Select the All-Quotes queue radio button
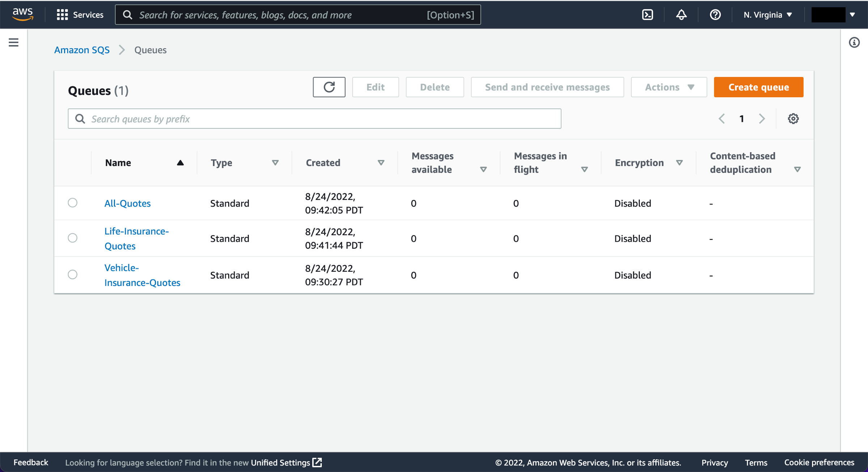The image size is (868, 472). (x=73, y=203)
